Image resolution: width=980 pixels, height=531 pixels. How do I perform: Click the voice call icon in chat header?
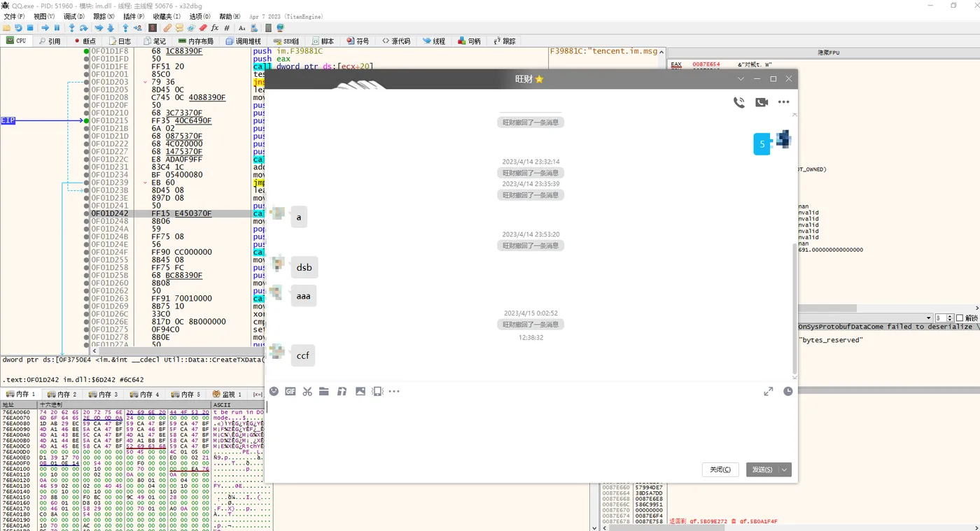pos(739,102)
